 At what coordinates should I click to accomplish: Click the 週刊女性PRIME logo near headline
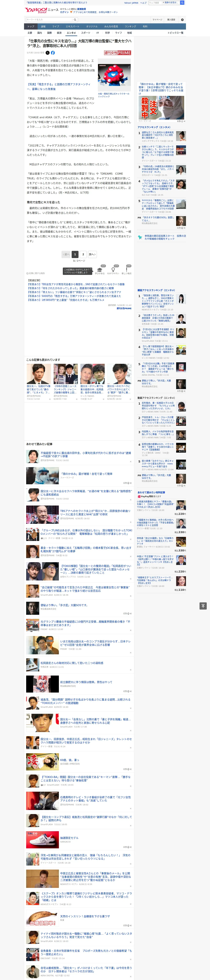117,53
